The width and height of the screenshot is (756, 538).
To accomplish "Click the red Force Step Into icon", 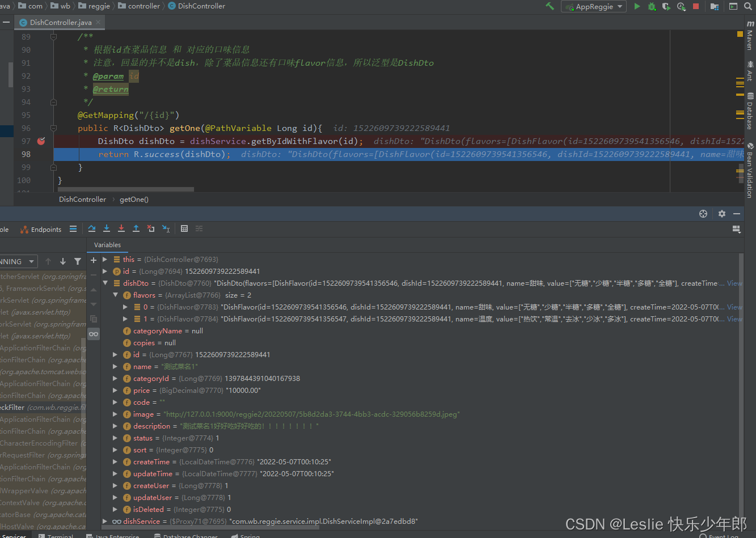I will tap(121, 228).
